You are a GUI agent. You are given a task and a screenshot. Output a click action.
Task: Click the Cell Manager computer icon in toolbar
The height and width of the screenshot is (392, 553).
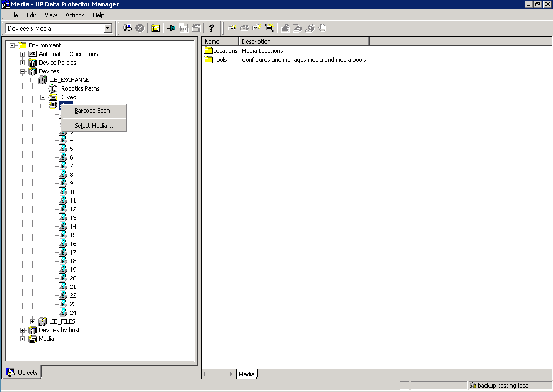[127, 28]
